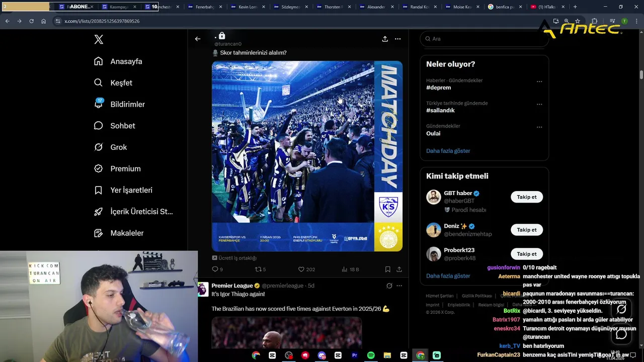Image resolution: width=644 pixels, height=362 pixels.
Task: Open options for #sallandık trend
Action: coord(539,105)
